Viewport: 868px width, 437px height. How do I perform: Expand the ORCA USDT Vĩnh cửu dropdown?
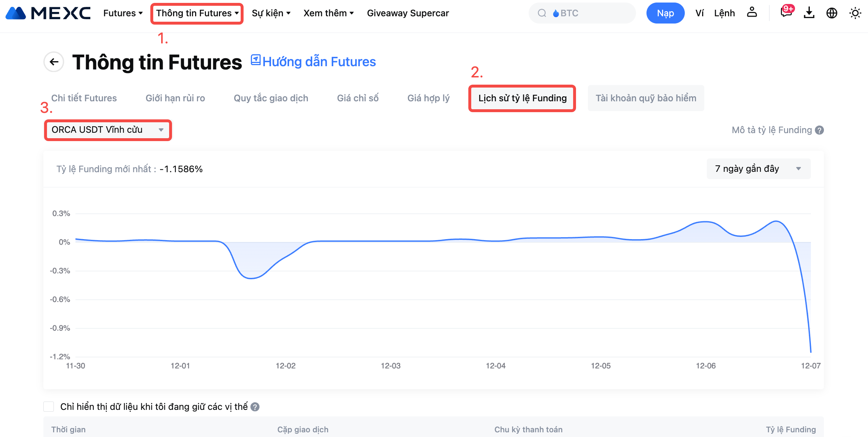point(108,130)
